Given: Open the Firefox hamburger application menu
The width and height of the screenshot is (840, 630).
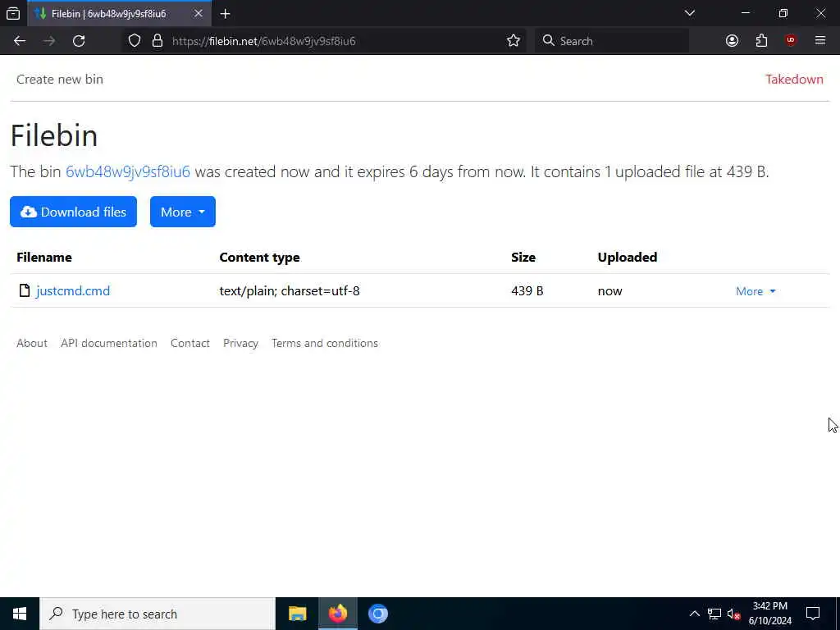Looking at the screenshot, I should click(x=819, y=41).
